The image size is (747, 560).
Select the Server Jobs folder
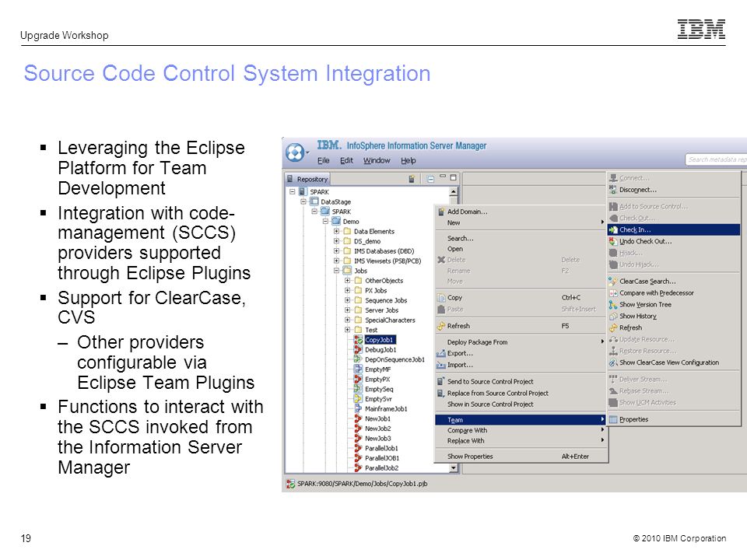381,310
